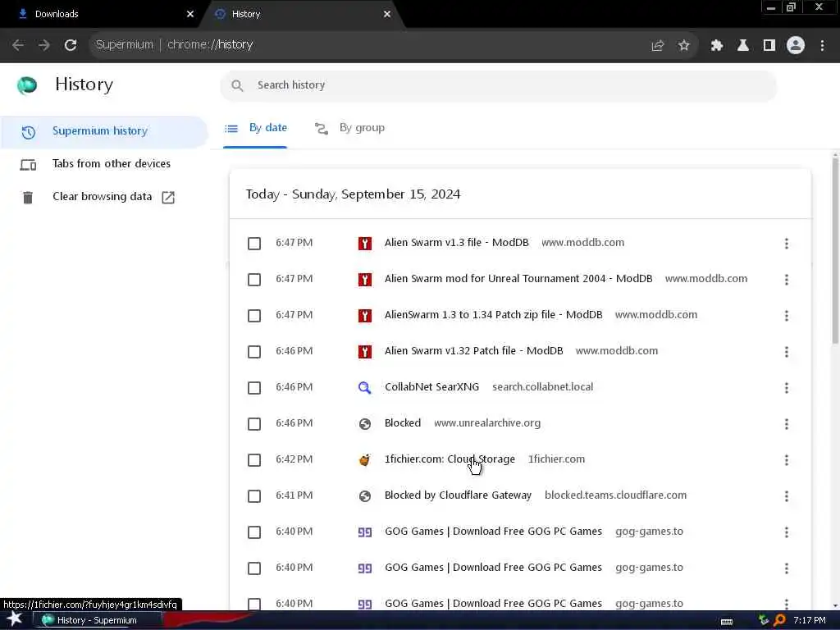Check the box for Alien Swarm mod for Unreal Tournament 2004
The width and height of the screenshot is (840, 630).
[254, 280]
